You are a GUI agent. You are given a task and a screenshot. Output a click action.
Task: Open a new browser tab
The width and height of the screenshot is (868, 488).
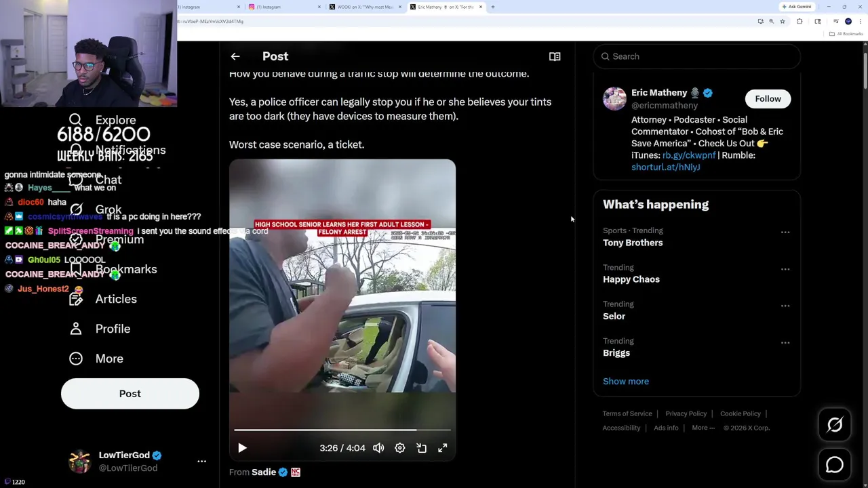pos(493,7)
